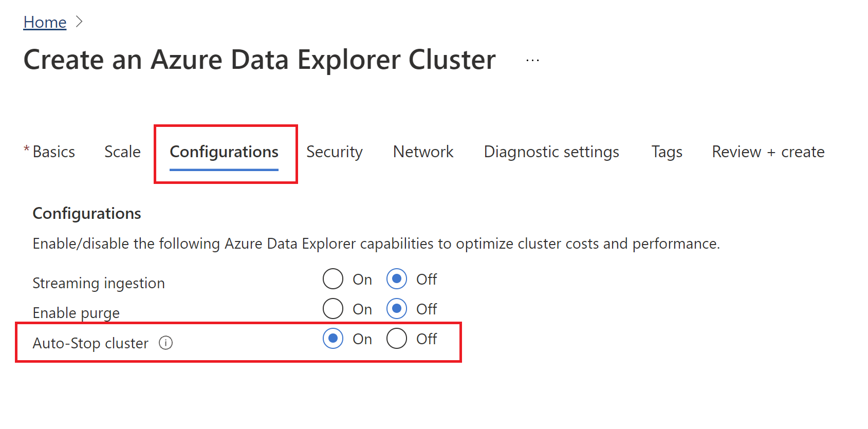Click the Enable purge label text
Screen dimensions: 868x429
pos(76,312)
